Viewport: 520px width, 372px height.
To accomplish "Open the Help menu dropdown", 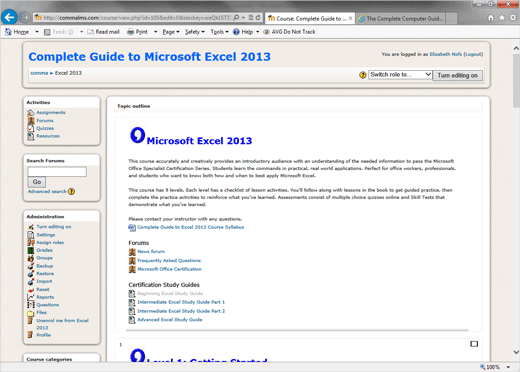I will click(x=257, y=32).
